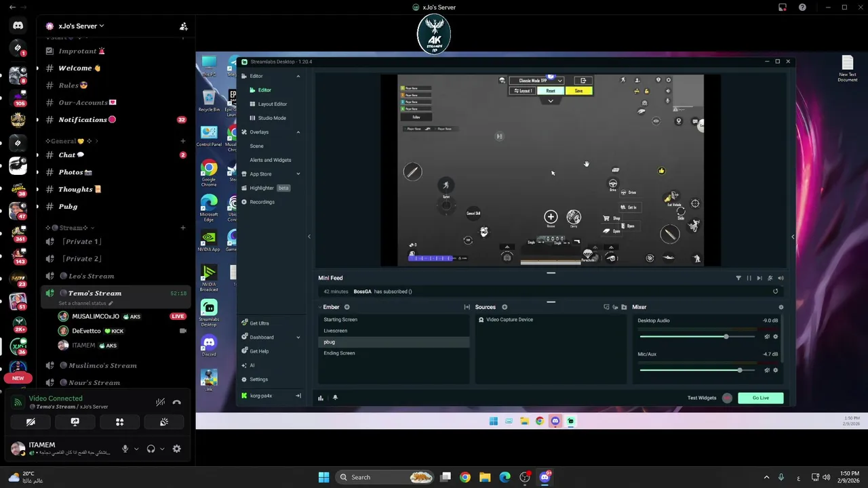Open Streamlabs Settings

point(255,380)
